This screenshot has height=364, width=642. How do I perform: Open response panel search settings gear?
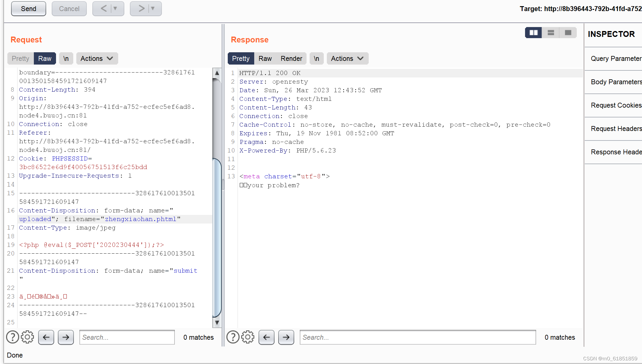coord(248,337)
